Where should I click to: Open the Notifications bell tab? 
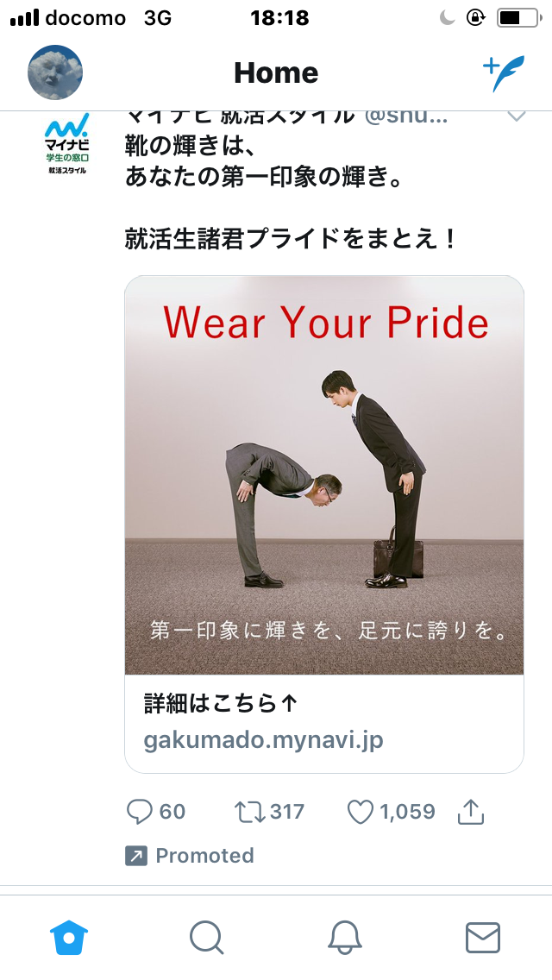345,938
